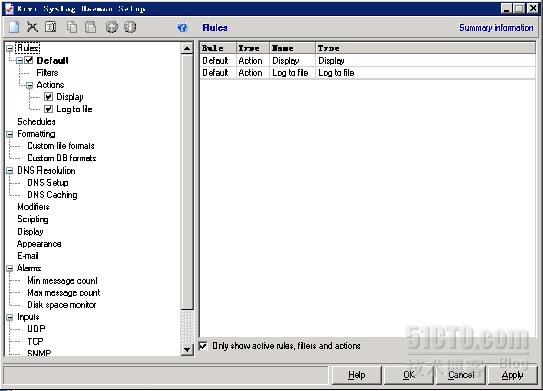Viewport: 543px width, 391px height.
Task: Click the tree scrollbar down arrow
Action: click(187, 349)
